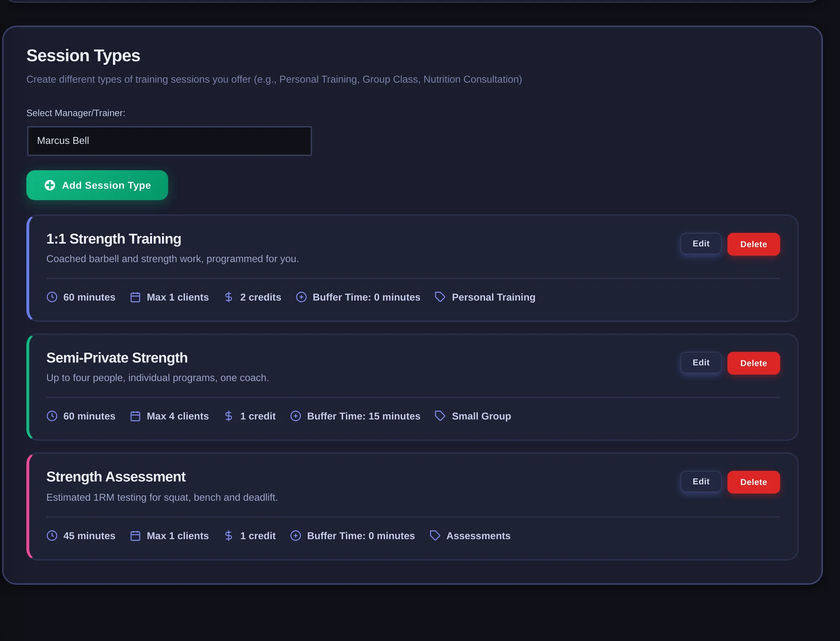Image resolution: width=840 pixels, height=641 pixels.
Task: Click 'Up to four people' description
Action: (x=157, y=378)
